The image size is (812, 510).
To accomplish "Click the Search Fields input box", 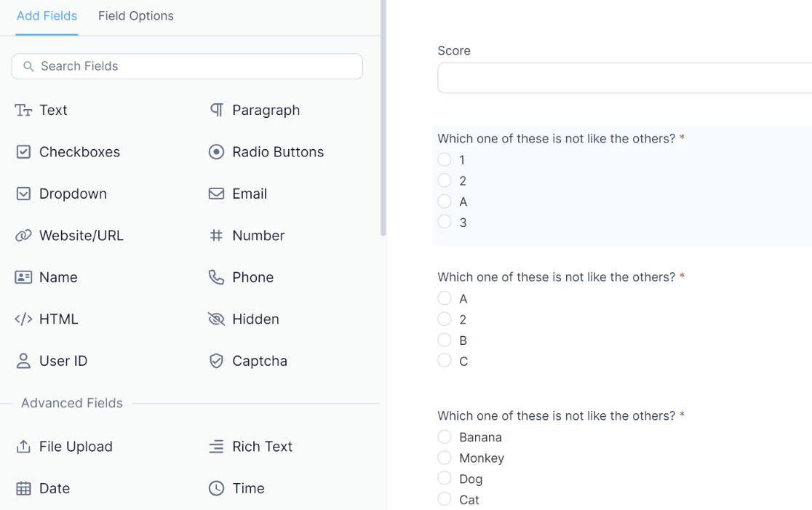I will (x=186, y=66).
